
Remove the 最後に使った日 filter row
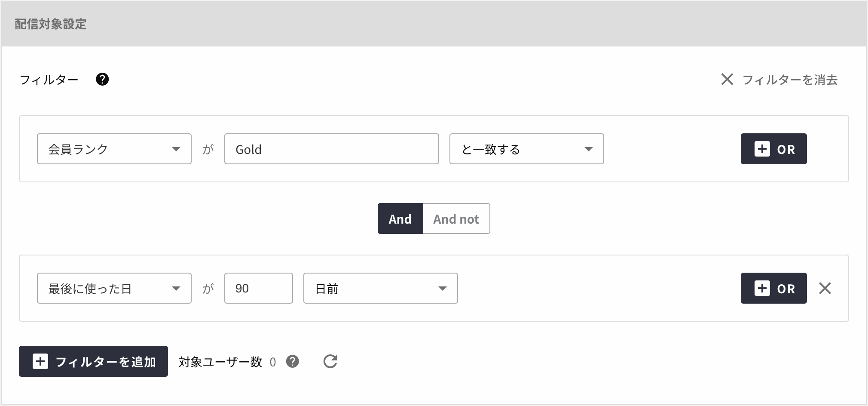coord(825,288)
